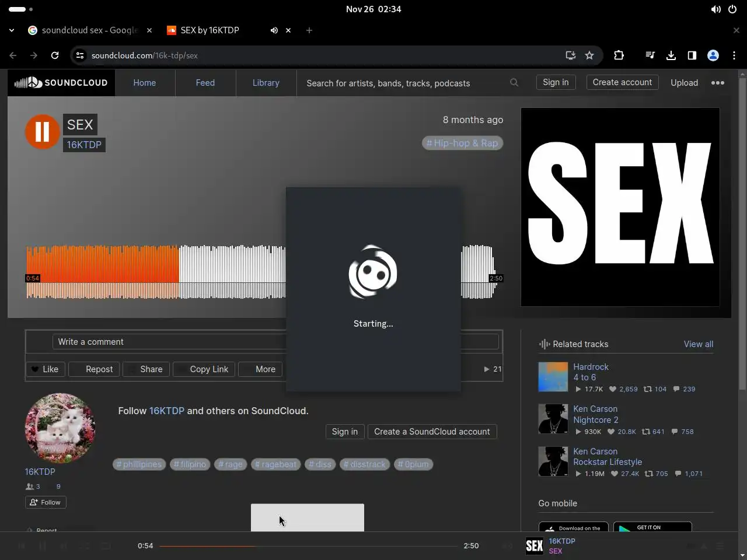Go to the Home navigation tab
This screenshot has height=560, width=747.
145,83
